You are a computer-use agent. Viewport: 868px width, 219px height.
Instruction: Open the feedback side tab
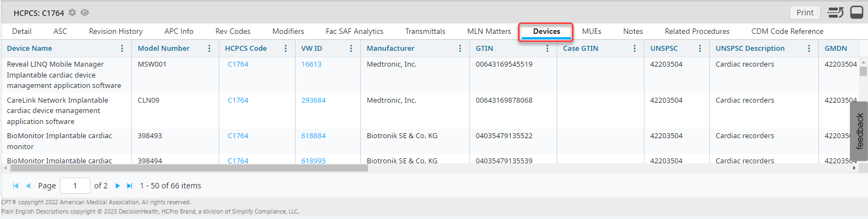pos(859,131)
